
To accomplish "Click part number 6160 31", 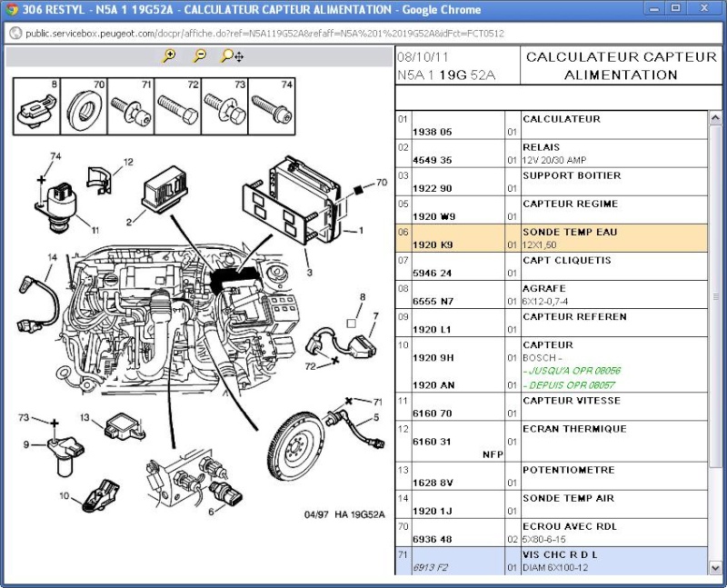I will (x=432, y=442).
